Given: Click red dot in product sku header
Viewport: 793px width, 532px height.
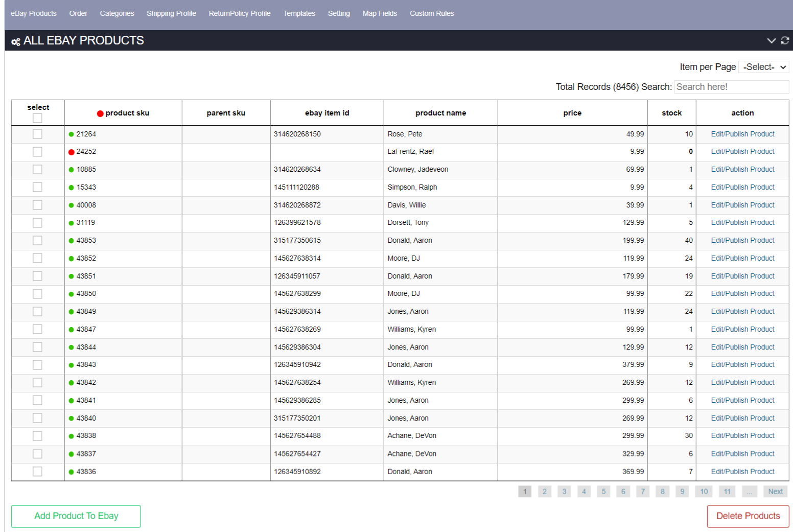Looking at the screenshot, I should pos(100,113).
